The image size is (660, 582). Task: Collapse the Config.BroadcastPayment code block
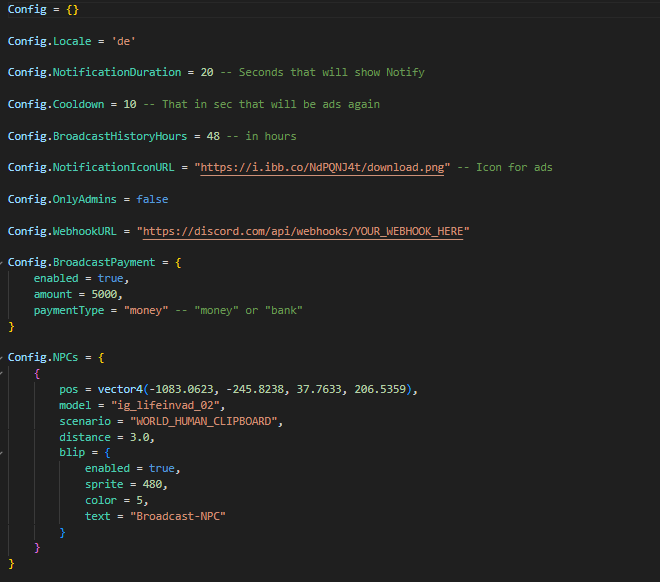(x=3, y=263)
